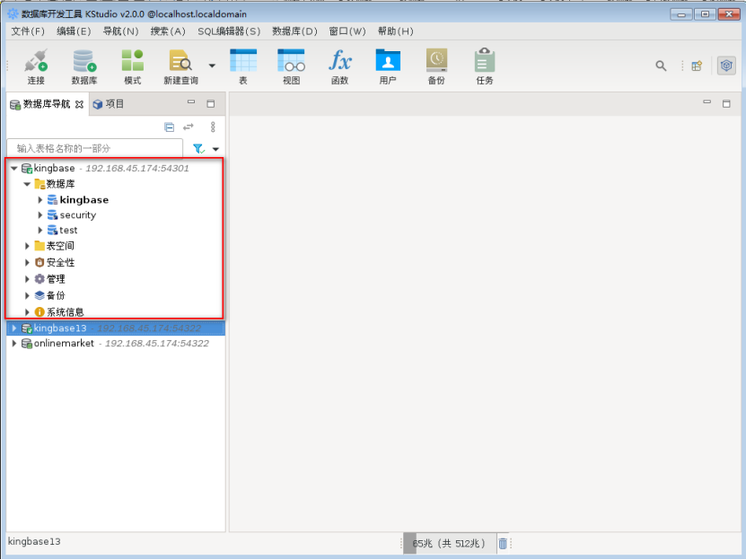Open the 帮助(H) menu

tap(395, 31)
